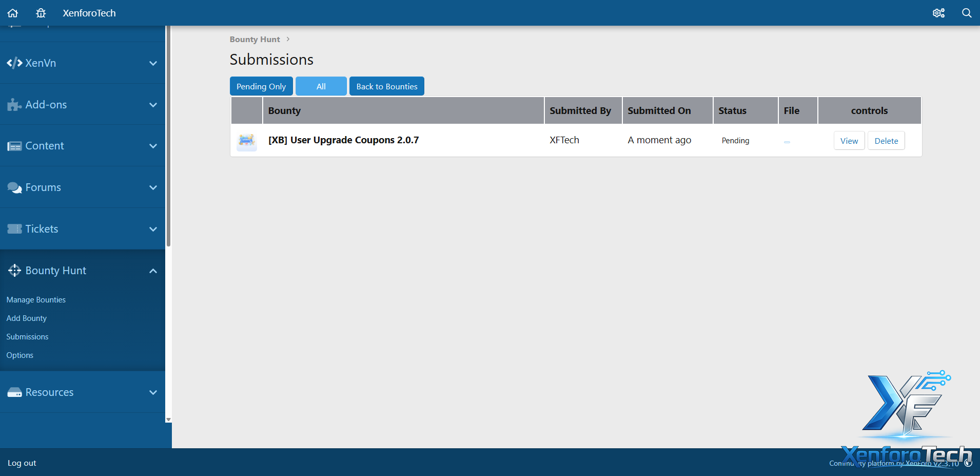
Task: Collapse the Bounty Hunt section chevron
Action: pyautogui.click(x=153, y=271)
